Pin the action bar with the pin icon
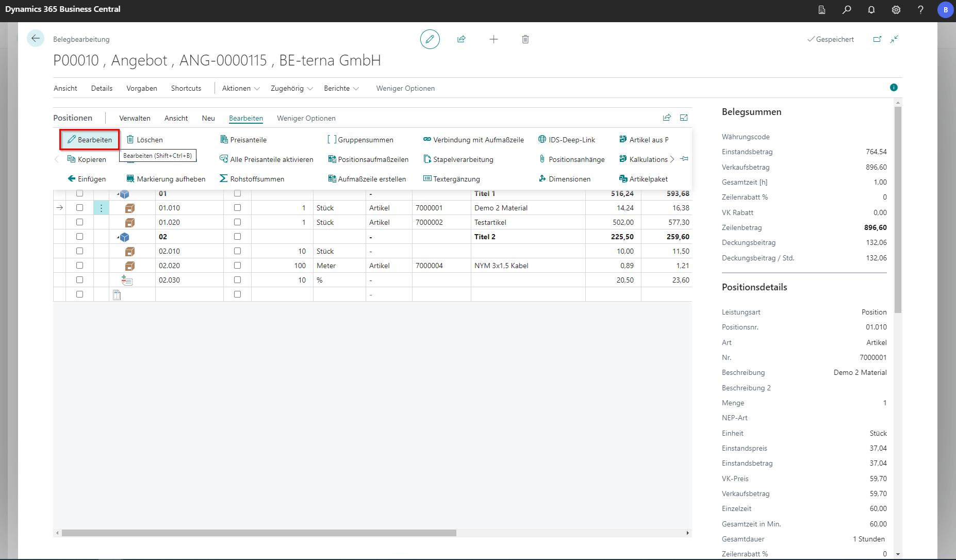This screenshot has height=560, width=956. 684,159
